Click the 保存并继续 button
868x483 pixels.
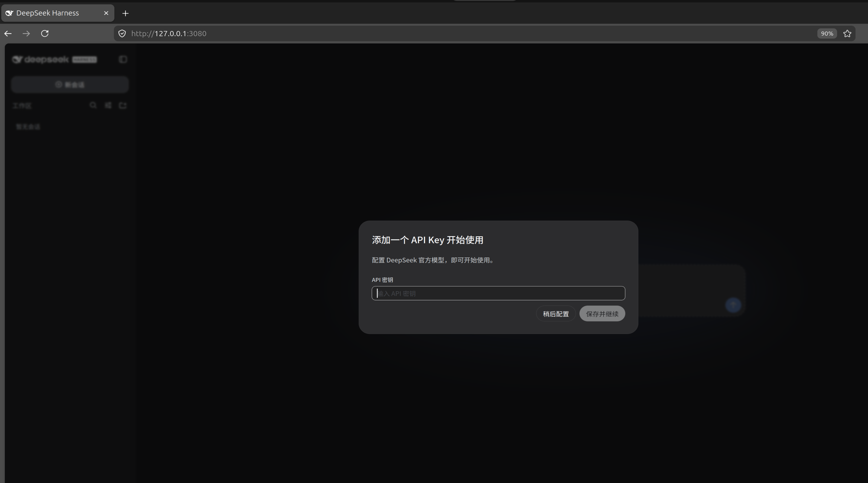tap(602, 314)
